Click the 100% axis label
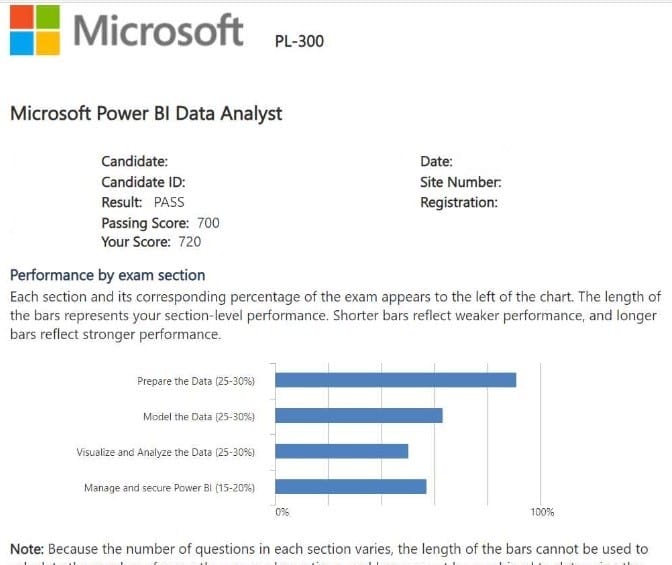The height and width of the screenshot is (565, 672). 542,512
